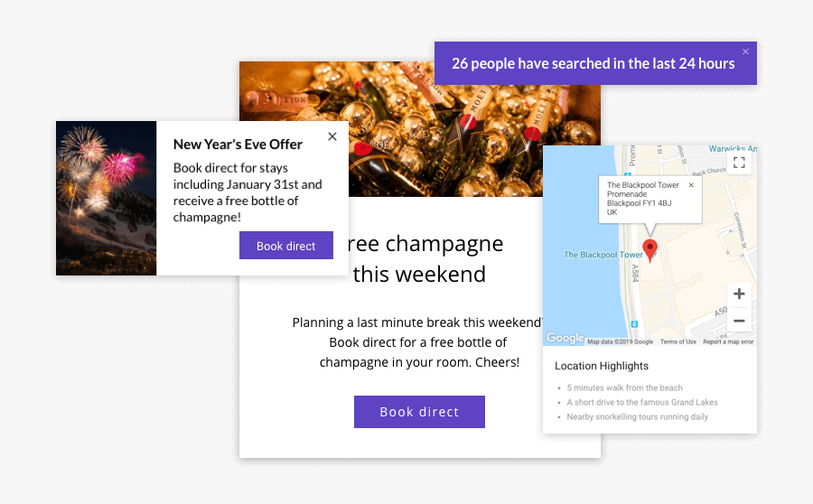Zoom out on the map
Viewport: 813px width, 504px height.
click(x=739, y=321)
